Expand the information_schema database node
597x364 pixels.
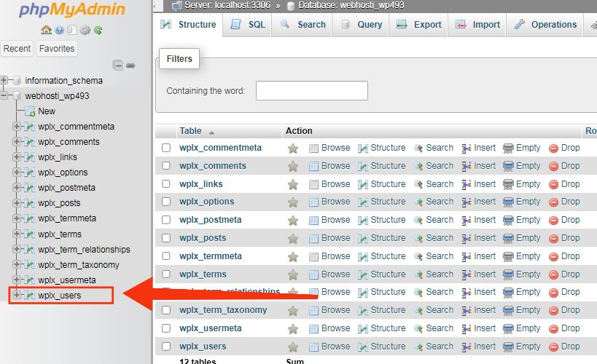[4, 80]
